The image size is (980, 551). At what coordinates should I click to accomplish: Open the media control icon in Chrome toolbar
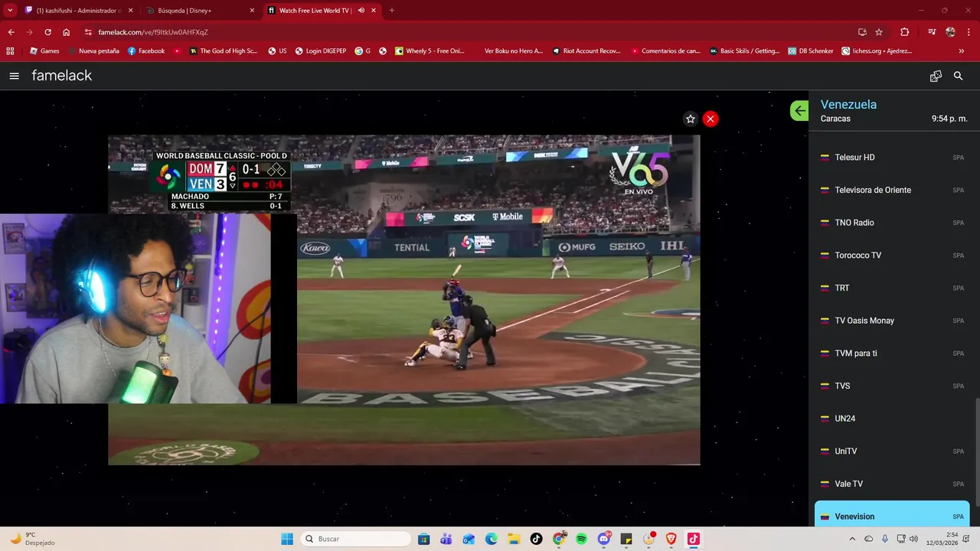932,32
